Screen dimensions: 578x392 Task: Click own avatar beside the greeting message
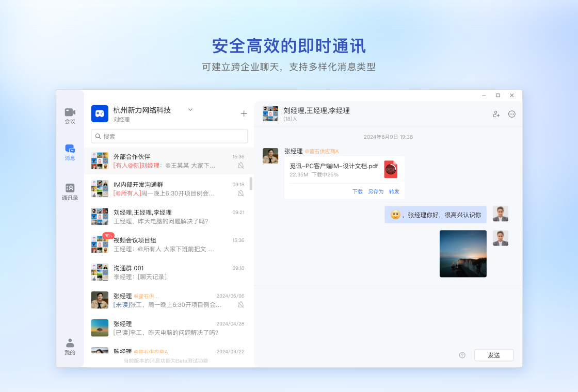[x=501, y=214]
